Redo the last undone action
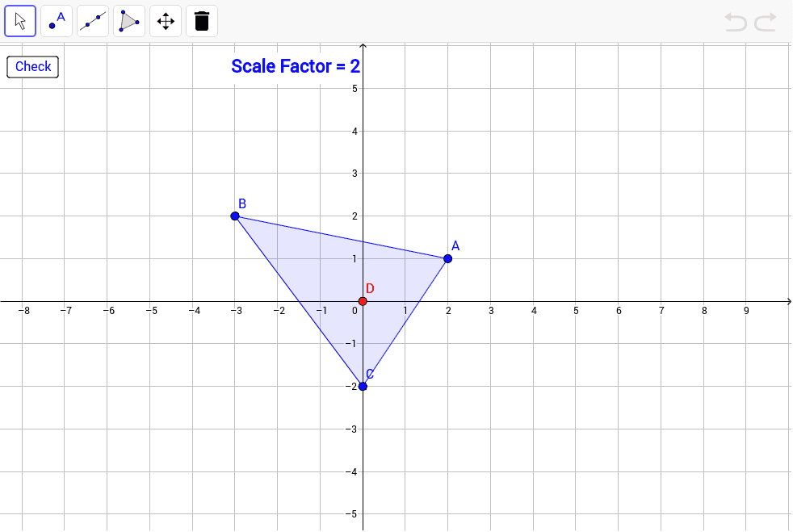Image resolution: width=793 pixels, height=532 pixels. pyautogui.click(x=766, y=22)
